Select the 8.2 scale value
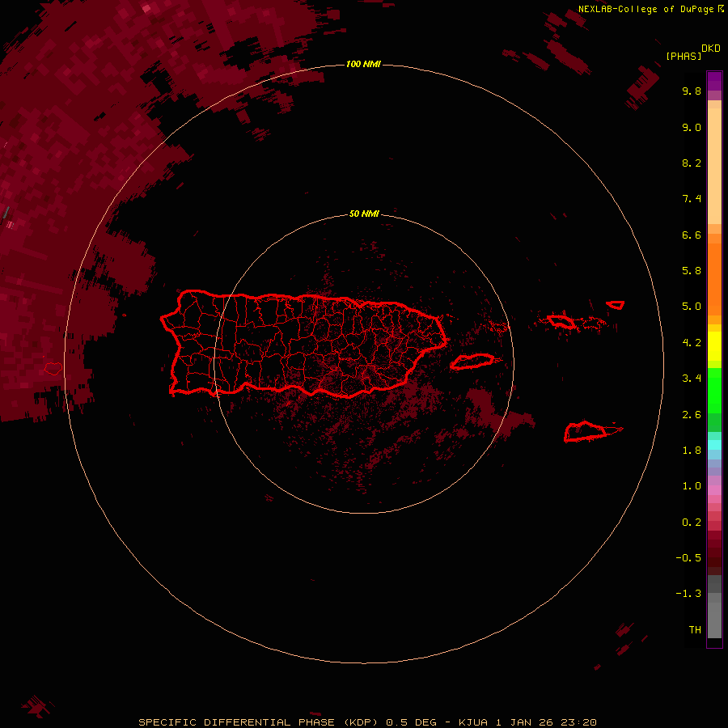Viewport: 728px width, 728px height. click(692, 163)
